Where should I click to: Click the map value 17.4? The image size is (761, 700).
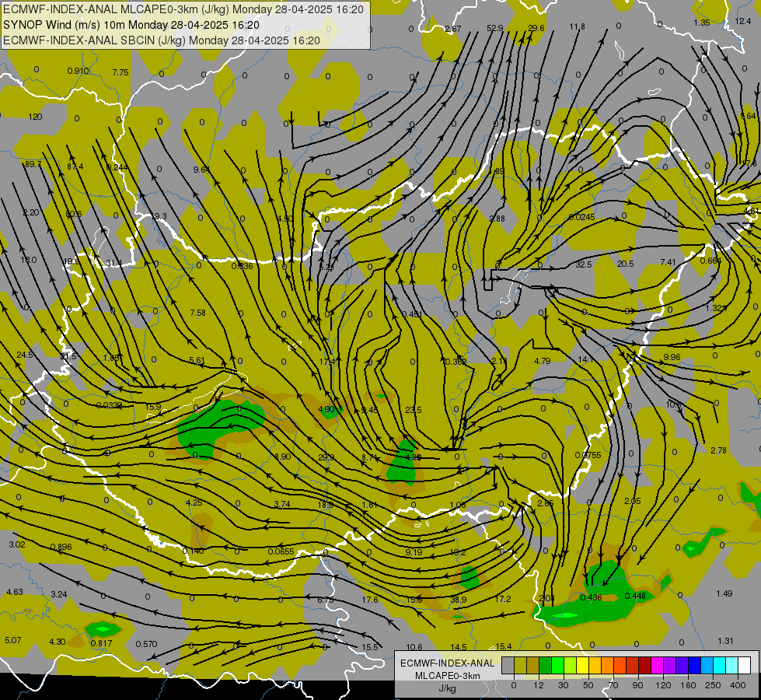pos(327,362)
